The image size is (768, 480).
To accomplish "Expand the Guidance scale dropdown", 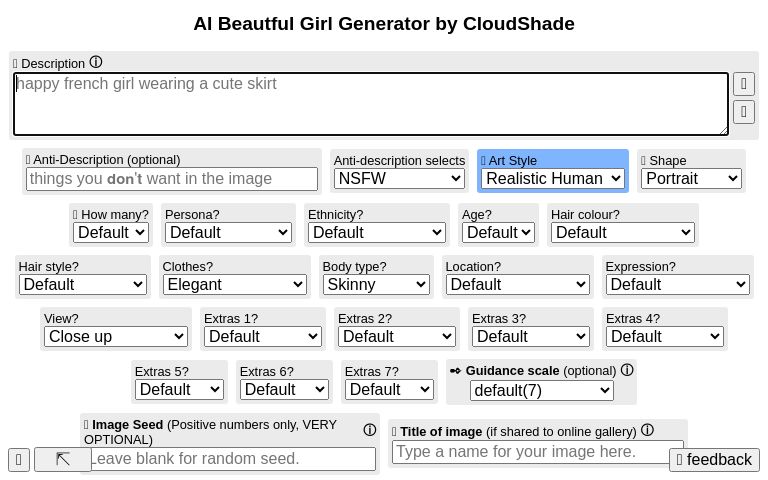I will [x=541, y=390].
